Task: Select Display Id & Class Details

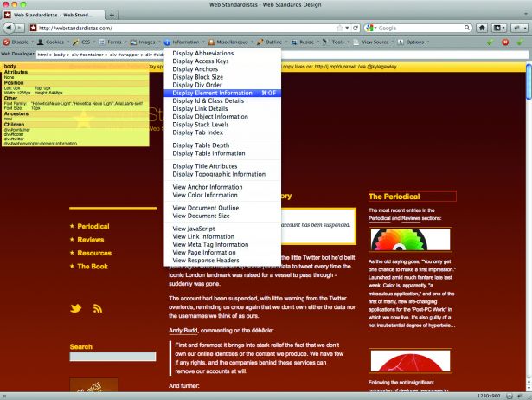Action: point(222,100)
